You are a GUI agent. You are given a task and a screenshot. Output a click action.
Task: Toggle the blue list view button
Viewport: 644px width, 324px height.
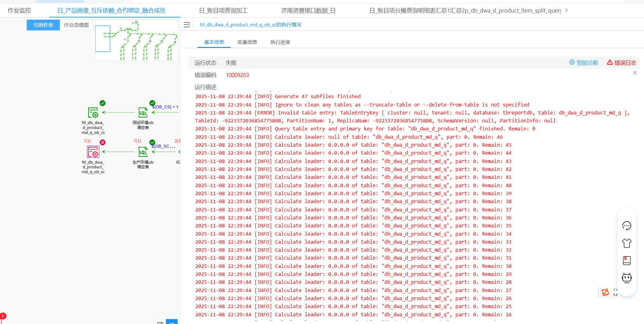pos(172,322)
